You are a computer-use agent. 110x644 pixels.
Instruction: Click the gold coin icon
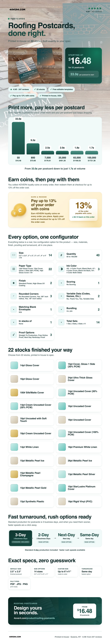19,210
